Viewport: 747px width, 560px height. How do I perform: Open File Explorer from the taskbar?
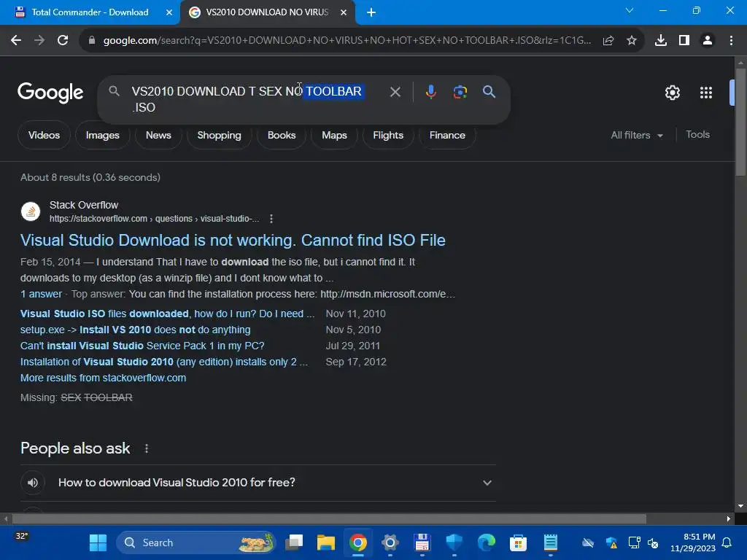pyautogui.click(x=326, y=542)
